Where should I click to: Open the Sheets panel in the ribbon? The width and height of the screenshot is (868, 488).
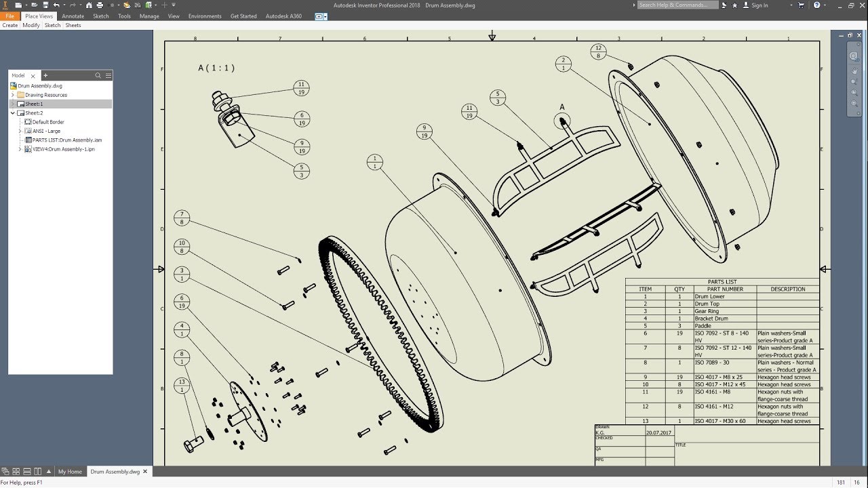73,24
